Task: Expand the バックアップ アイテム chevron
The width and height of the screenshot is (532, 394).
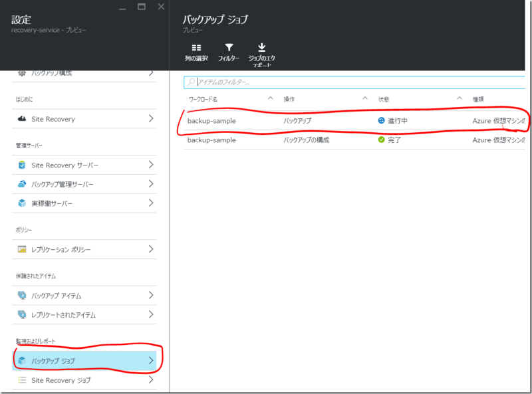Action: point(151,295)
